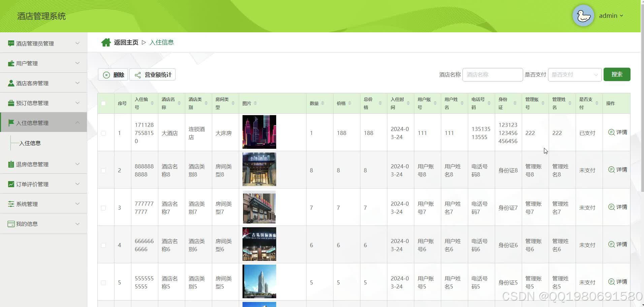
Task: Click the 订单评价管理 chart icon
Action: pyautogui.click(x=11, y=184)
